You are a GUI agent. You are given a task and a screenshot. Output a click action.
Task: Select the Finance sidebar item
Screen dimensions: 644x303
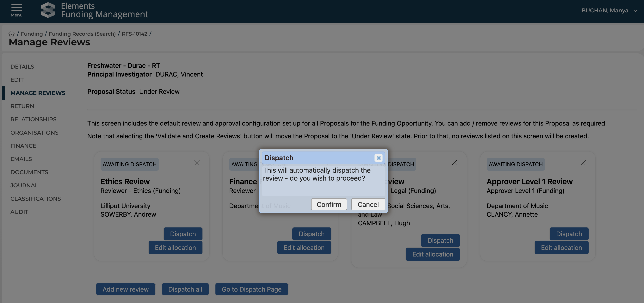point(23,146)
